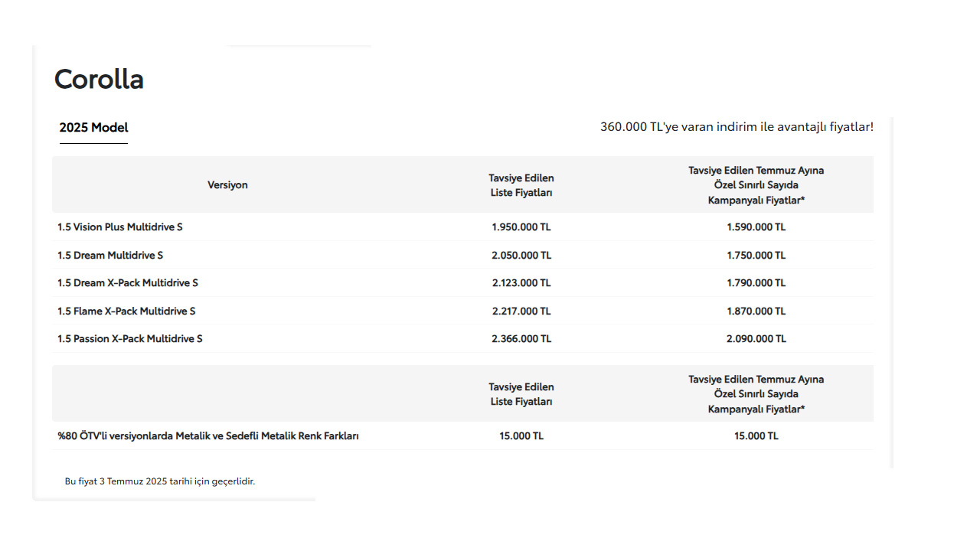Viewport: 980px width, 551px height.
Task: Select the 1.5 Dream Multidrive S row
Action: click(x=462, y=255)
